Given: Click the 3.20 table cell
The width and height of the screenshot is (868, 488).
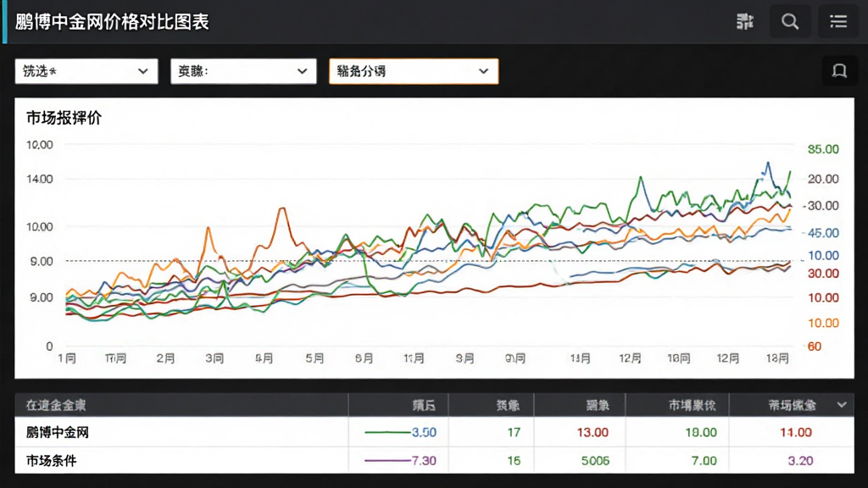Looking at the screenshot, I should point(800,460).
